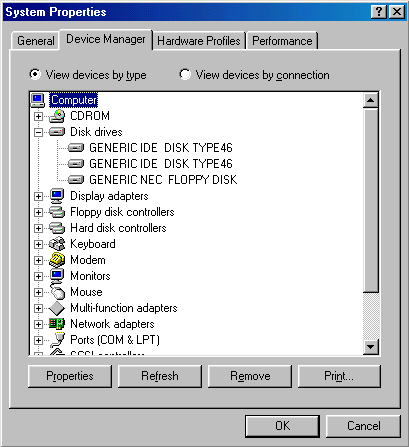The height and width of the screenshot is (447, 409).
Task: Click the Multi-function adapters diamond icon
Action: (x=57, y=308)
